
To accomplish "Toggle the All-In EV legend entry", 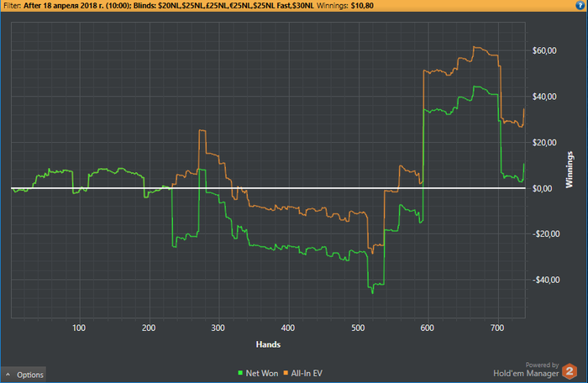I will (x=302, y=373).
